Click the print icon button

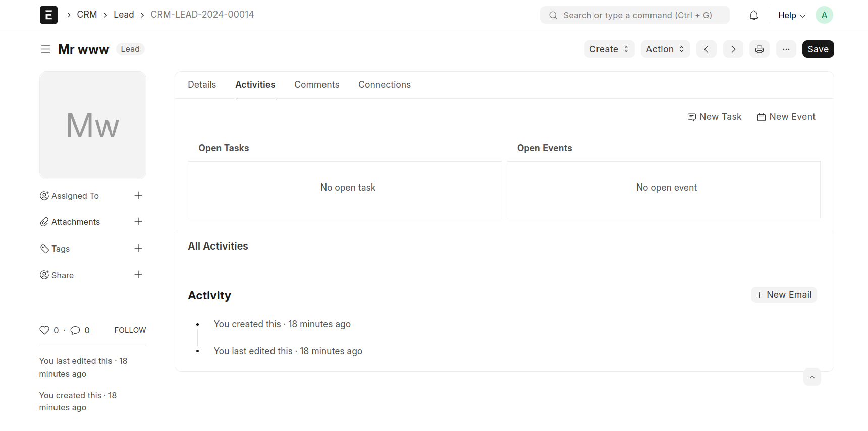[x=759, y=49]
